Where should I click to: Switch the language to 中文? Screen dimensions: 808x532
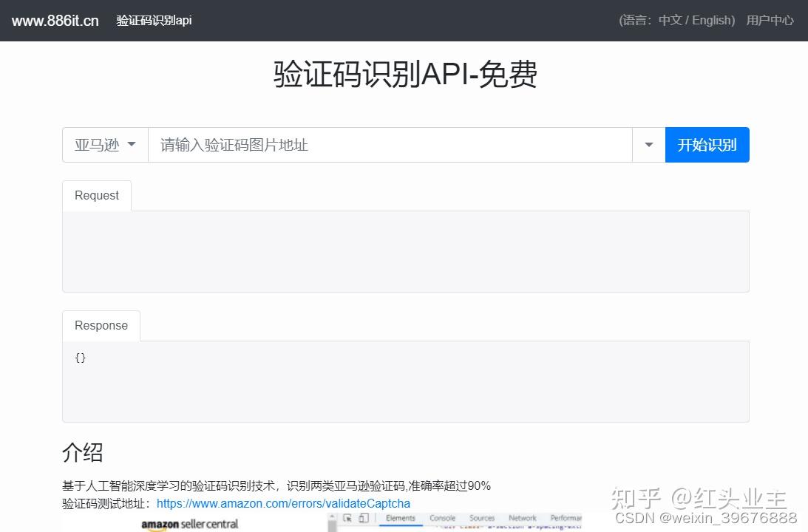click(x=670, y=20)
